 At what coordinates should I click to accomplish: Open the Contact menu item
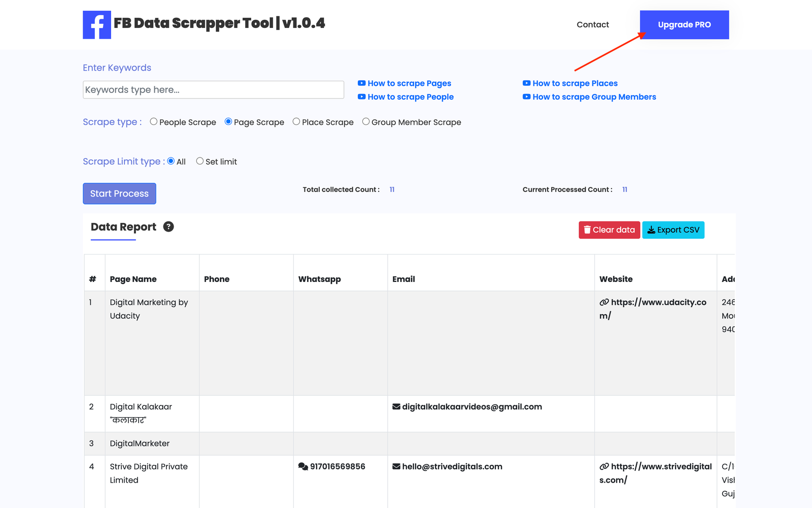point(593,24)
